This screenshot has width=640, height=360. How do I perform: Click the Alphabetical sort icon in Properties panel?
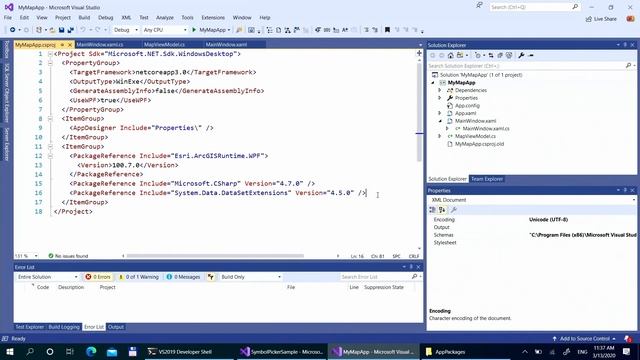(x=442, y=210)
